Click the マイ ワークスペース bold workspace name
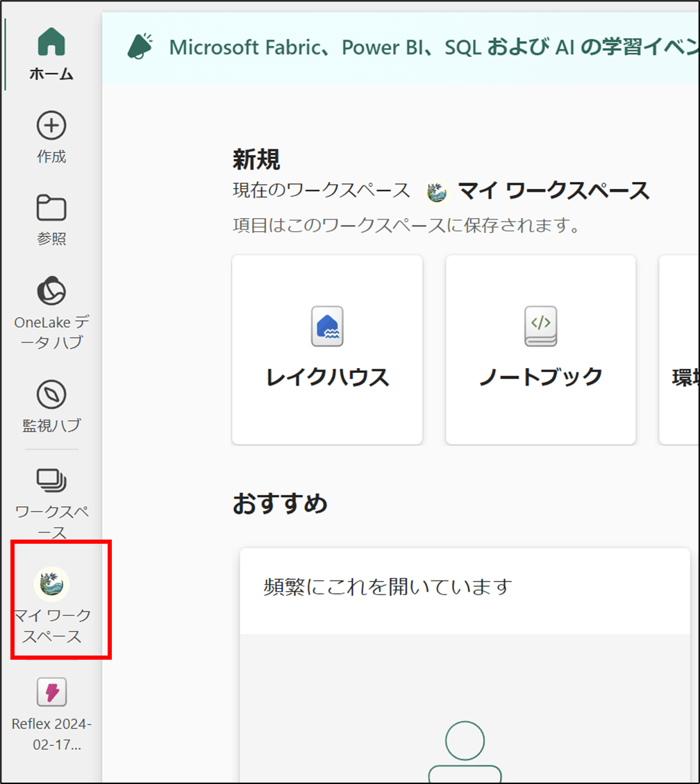This screenshot has width=700, height=784. coord(553,191)
